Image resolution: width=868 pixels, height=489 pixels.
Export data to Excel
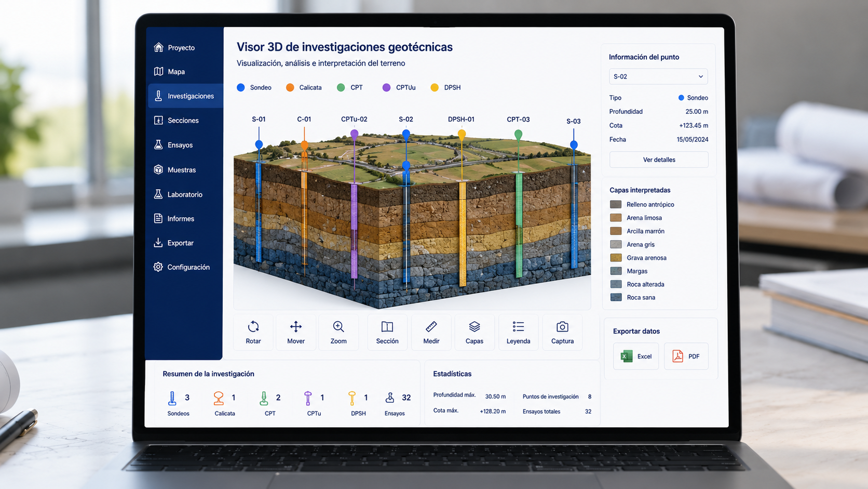tap(636, 356)
